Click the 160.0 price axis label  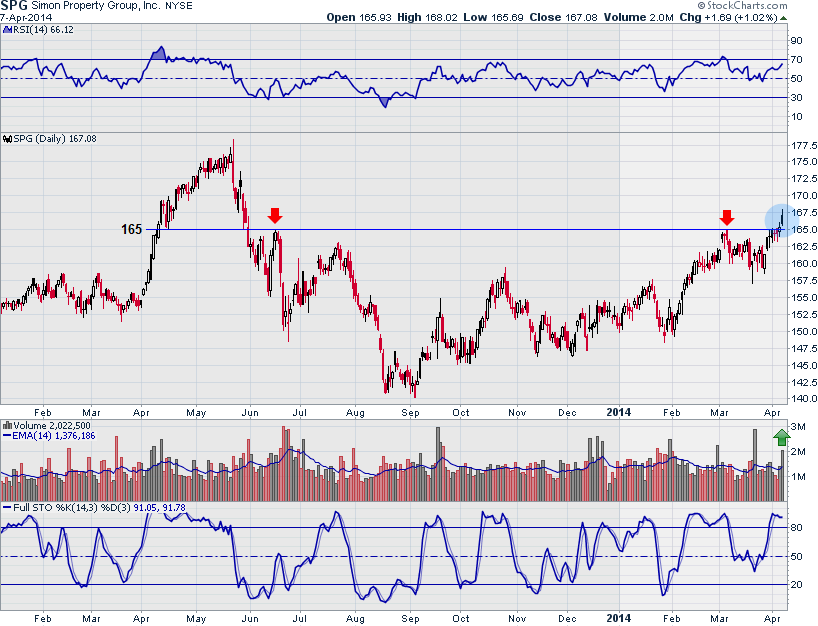tap(804, 263)
